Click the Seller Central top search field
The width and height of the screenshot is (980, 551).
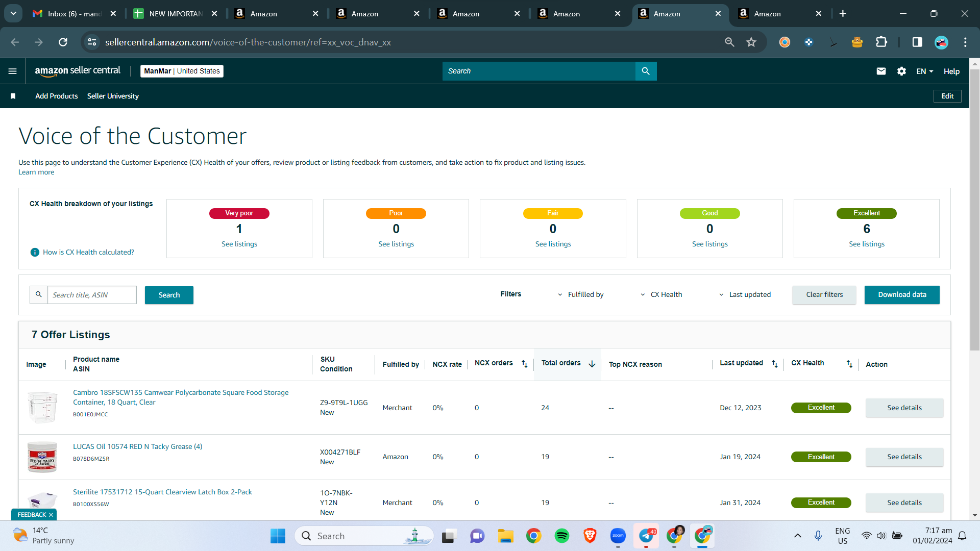coord(538,71)
